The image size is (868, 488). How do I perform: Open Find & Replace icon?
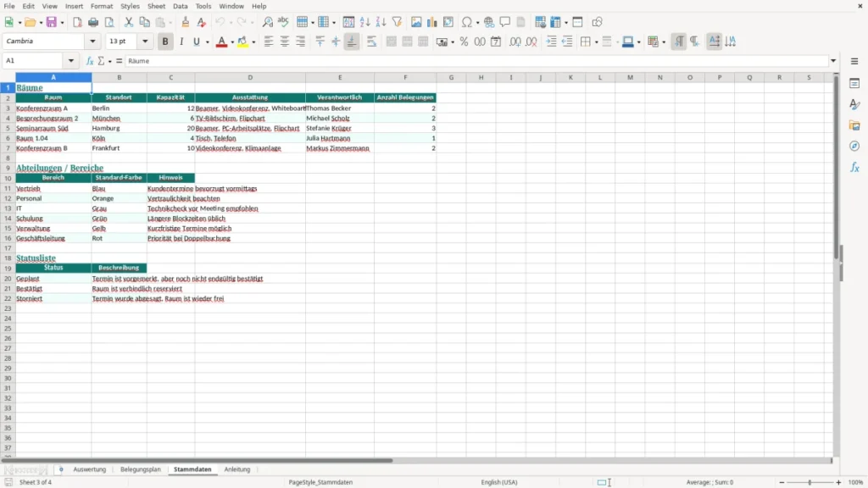tap(267, 22)
